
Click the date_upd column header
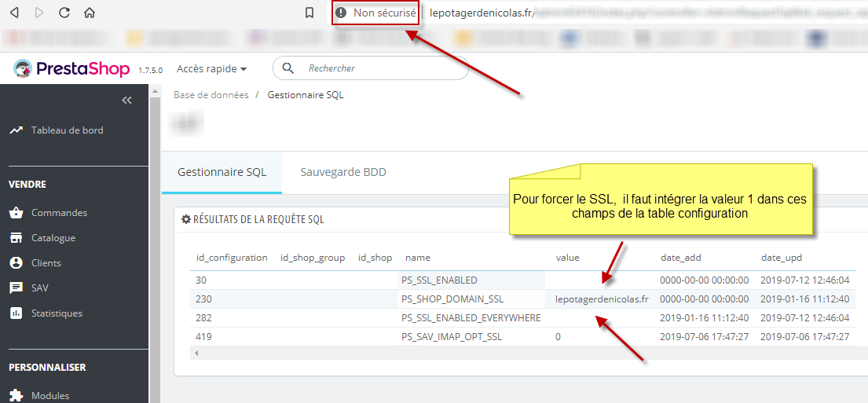[x=781, y=258]
